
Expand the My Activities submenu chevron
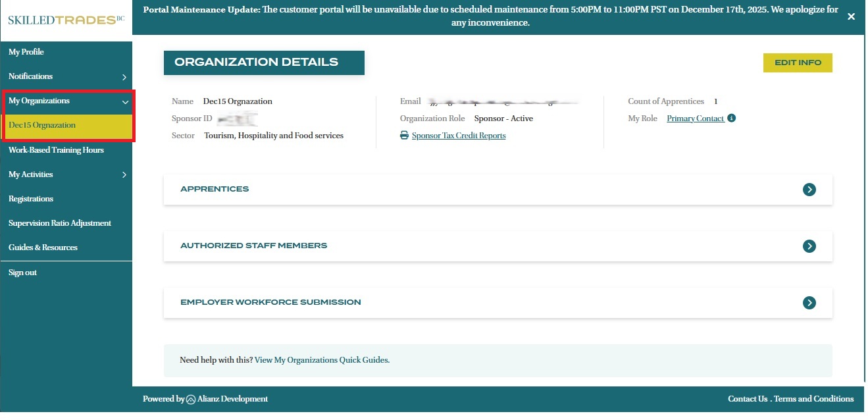[x=124, y=175]
